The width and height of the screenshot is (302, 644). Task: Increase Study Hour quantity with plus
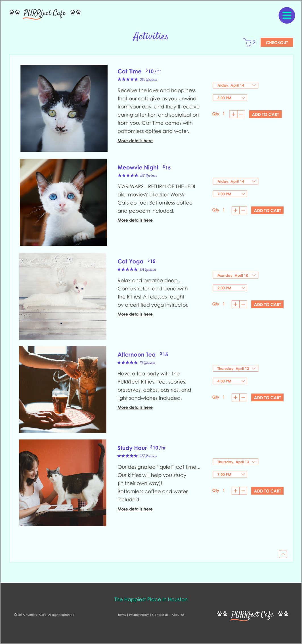coord(235,491)
